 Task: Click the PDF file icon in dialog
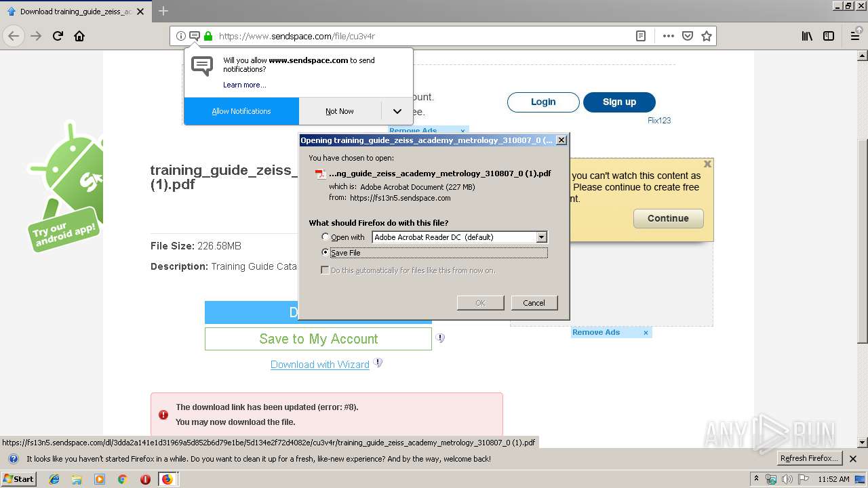[x=321, y=174]
